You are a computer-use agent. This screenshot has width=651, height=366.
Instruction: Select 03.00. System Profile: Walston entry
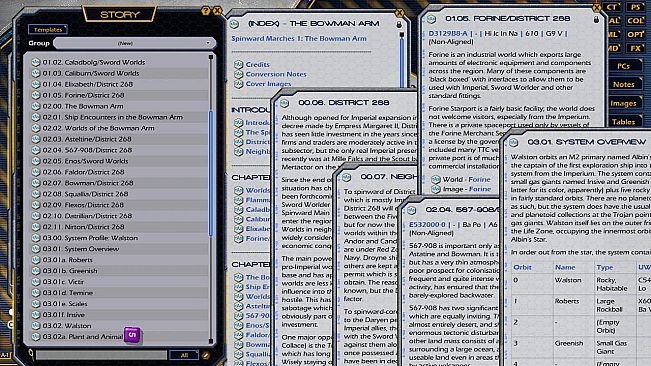tap(120, 238)
